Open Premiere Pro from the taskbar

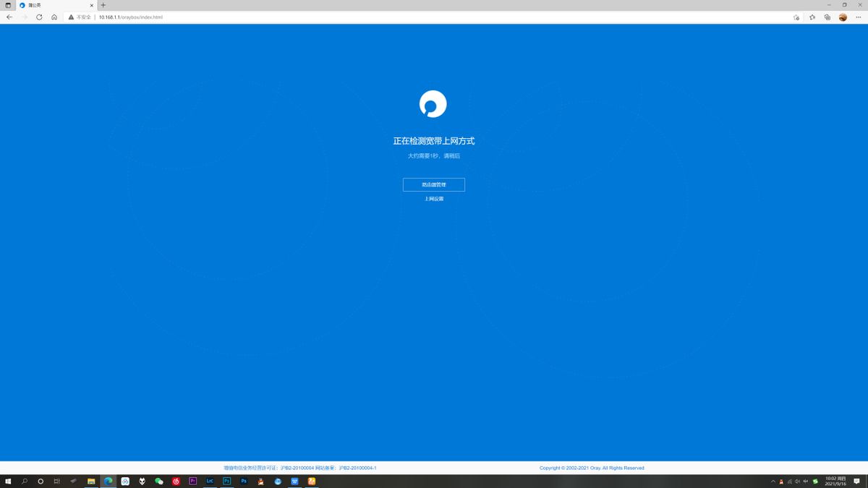(x=192, y=481)
